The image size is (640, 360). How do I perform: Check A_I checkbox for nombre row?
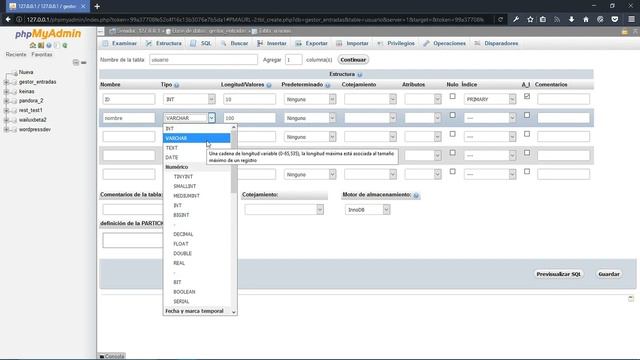[x=527, y=115]
